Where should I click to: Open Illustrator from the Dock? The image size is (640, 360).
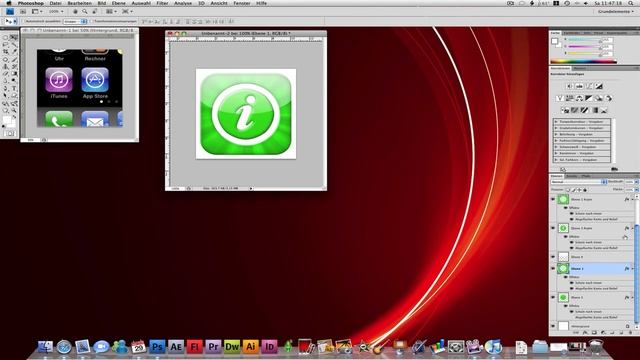(x=251, y=347)
